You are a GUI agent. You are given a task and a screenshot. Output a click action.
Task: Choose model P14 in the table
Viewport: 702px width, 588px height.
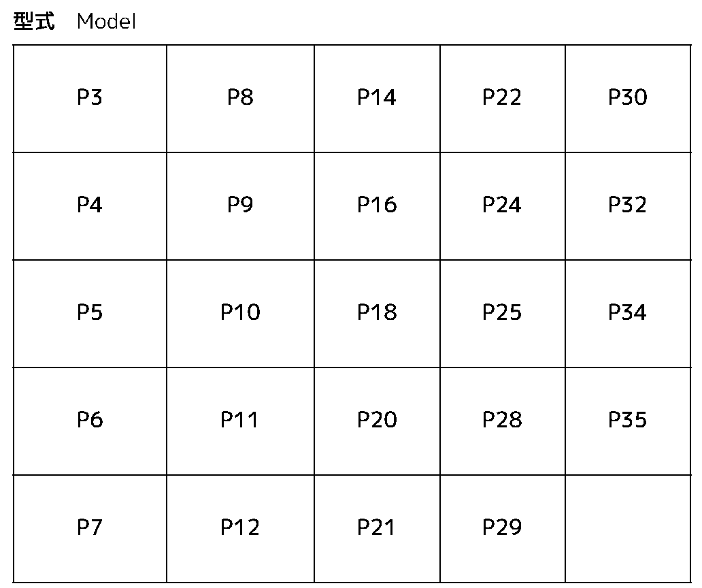[x=377, y=98]
